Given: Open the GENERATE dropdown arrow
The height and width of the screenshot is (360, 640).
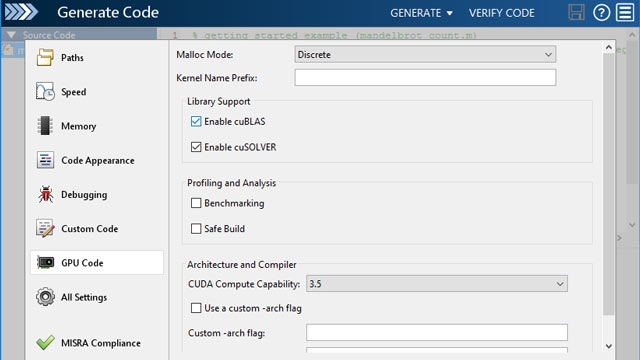Looking at the screenshot, I should 449,13.
